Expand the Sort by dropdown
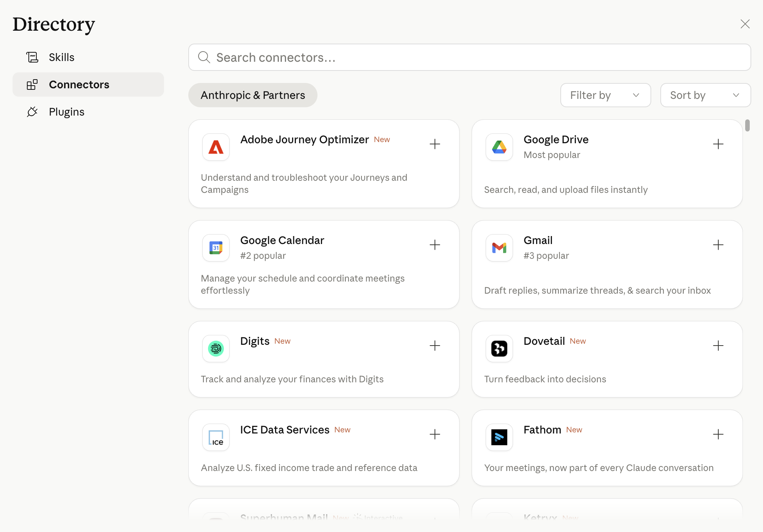This screenshot has width=763, height=532. tap(705, 95)
